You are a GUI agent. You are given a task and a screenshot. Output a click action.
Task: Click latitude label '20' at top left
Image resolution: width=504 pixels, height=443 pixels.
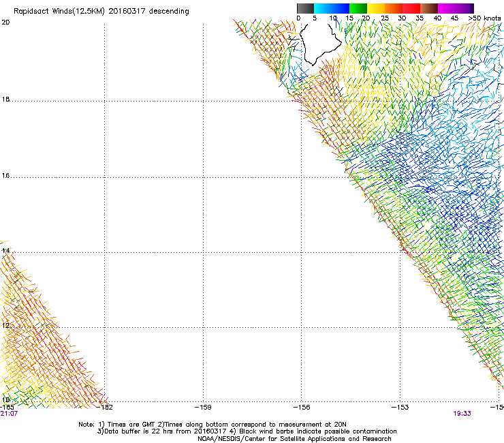pos(5,22)
